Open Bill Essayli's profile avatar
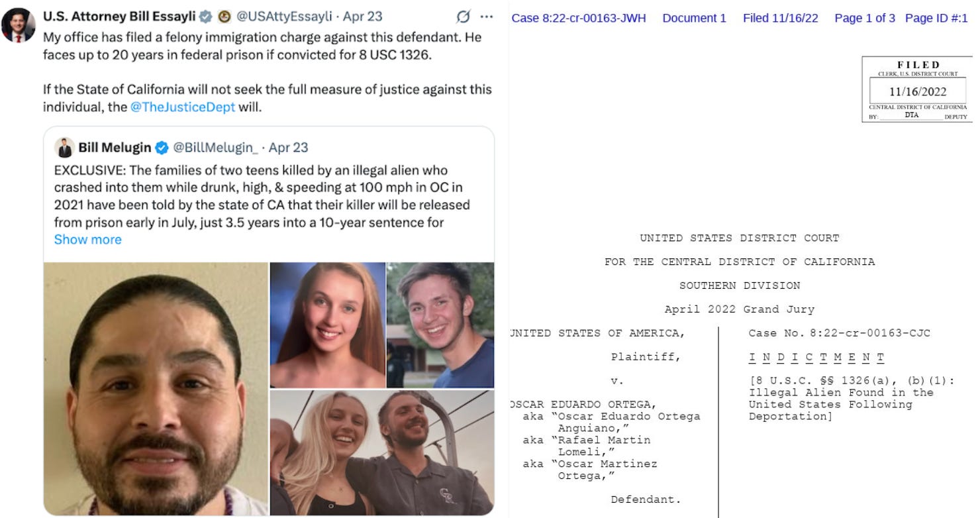 (x=19, y=25)
